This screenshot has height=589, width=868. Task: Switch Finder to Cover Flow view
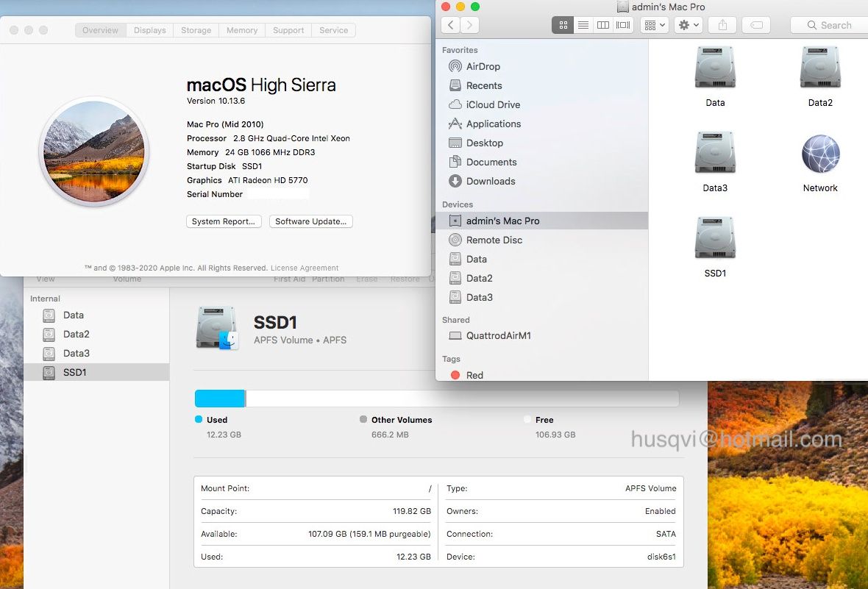click(623, 25)
